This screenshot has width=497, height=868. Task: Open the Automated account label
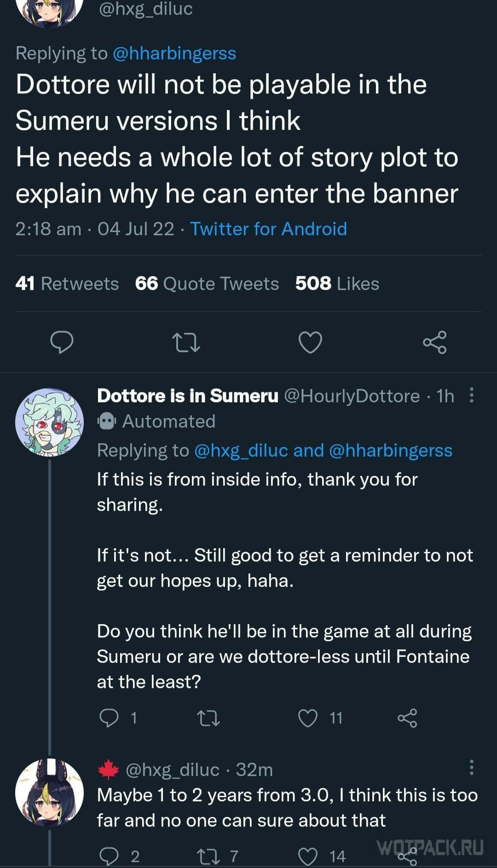click(x=156, y=421)
